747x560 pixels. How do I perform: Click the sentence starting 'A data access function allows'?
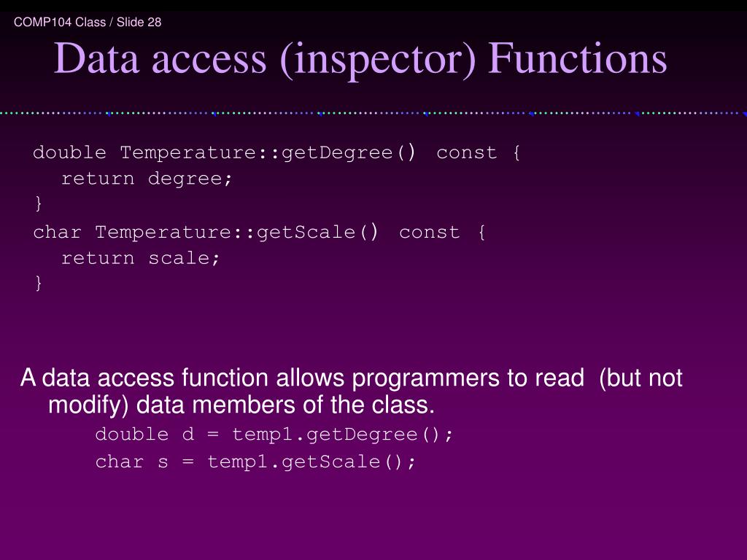point(352,392)
